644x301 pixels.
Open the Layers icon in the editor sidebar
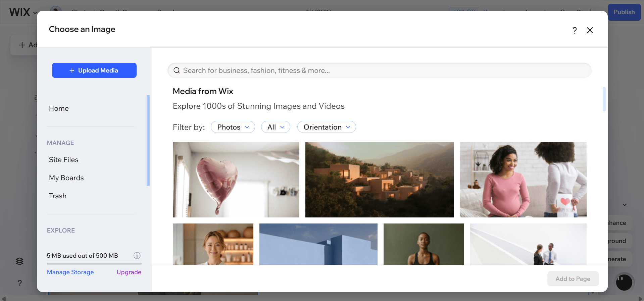click(19, 261)
